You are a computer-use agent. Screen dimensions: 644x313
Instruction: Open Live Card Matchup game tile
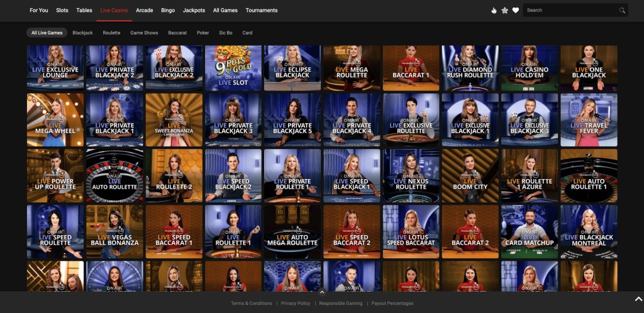click(530, 231)
